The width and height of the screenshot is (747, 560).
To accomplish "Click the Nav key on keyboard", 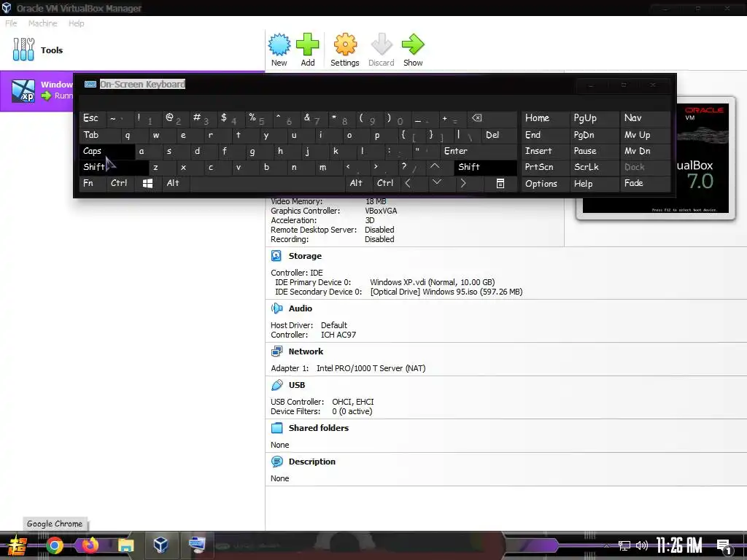I will tap(645, 118).
